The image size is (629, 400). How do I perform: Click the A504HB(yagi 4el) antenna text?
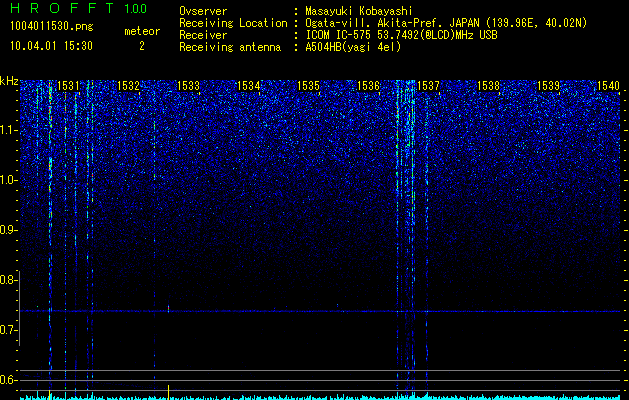click(x=353, y=47)
